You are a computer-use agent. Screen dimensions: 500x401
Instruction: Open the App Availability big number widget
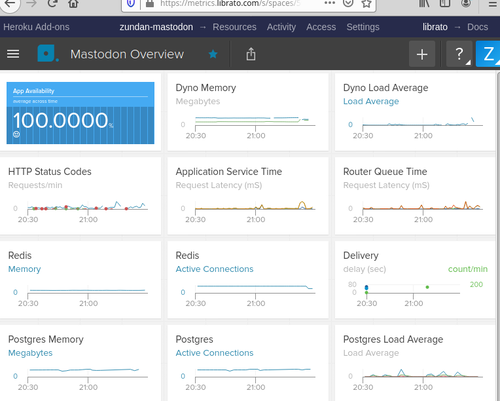[80, 113]
